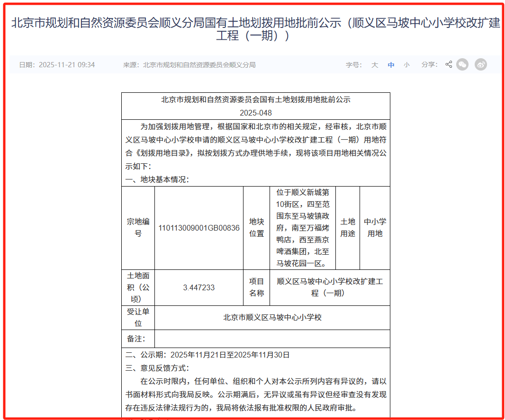Share the notice via Weibo icon
This screenshot has width=505, height=420.
(x=481, y=64)
